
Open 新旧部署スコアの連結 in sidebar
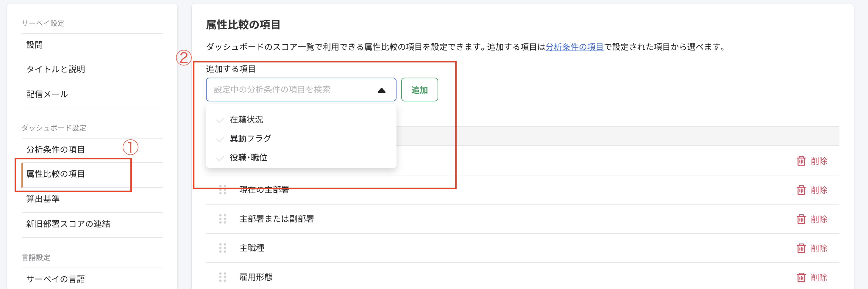point(68,224)
